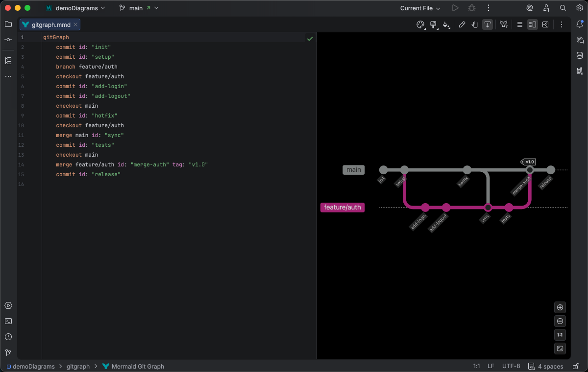Open the Services tool window

pyautogui.click(x=8, y=305)
